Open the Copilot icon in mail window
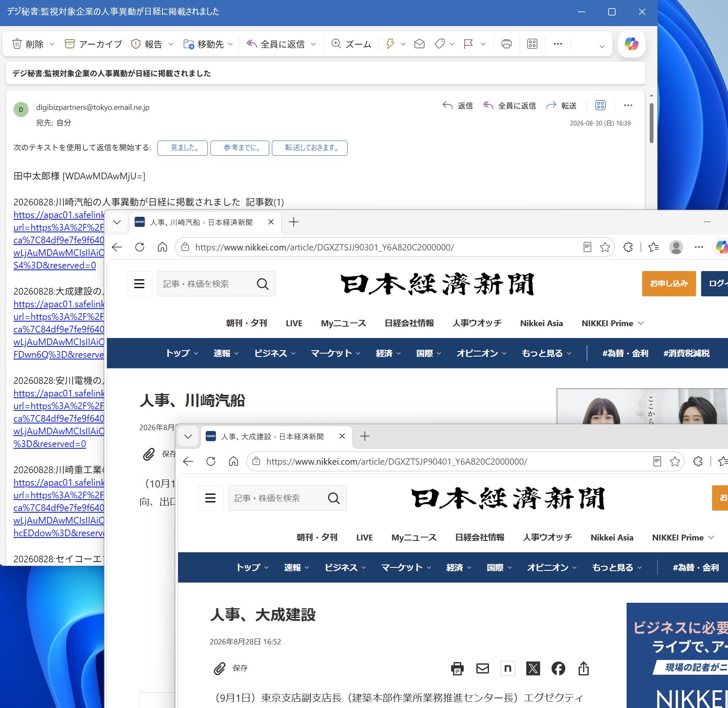This screenshot has height=708, width=728. [x=631, y=44]
